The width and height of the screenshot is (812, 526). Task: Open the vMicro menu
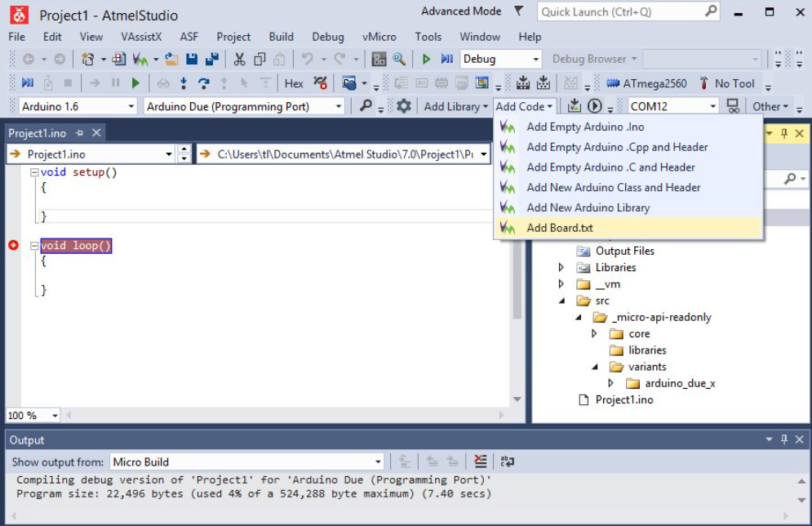point(379,37)
